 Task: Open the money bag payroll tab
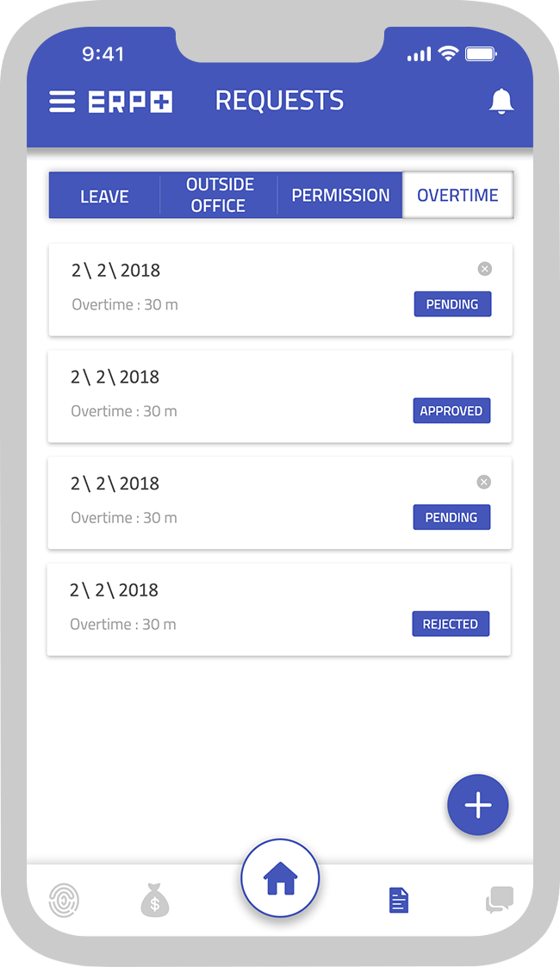[155, 900]
